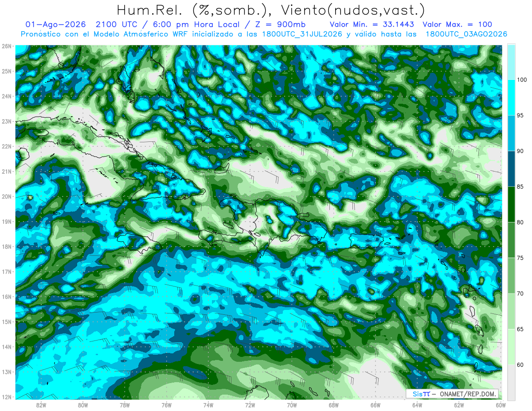Click the '78W' longitude label
The width and height of the screenshot is (532, 411).
coord(125,405)
